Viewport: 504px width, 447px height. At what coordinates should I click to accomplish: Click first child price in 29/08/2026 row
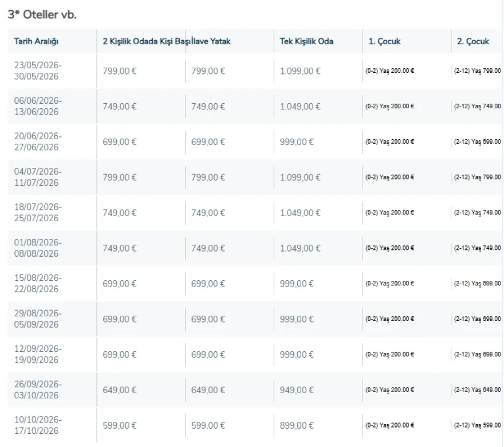(x=389, y=319)
